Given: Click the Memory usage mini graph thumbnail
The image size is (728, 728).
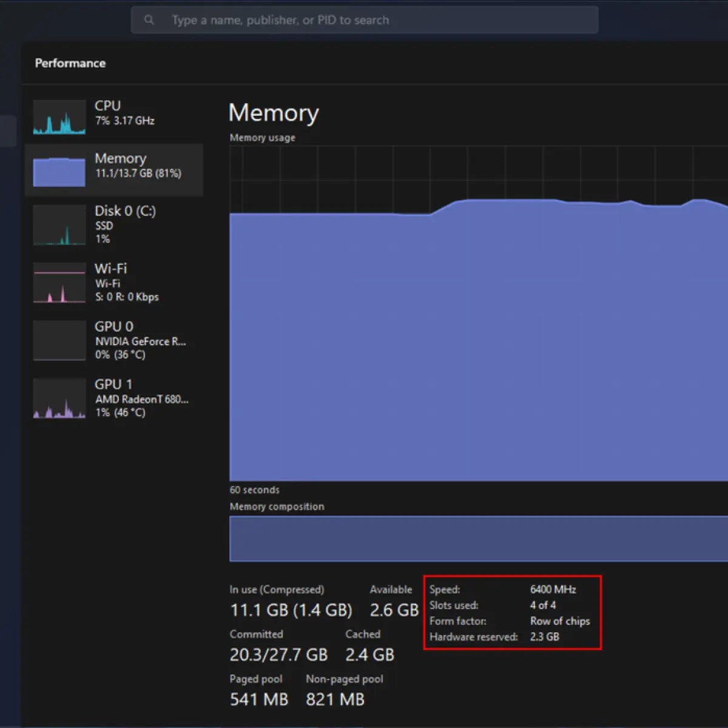Looking at the screenshot, I should [x=59, y=172].
